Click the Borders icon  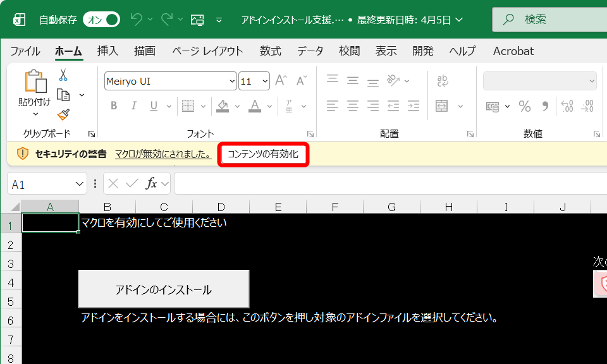(x=188, y=106)
